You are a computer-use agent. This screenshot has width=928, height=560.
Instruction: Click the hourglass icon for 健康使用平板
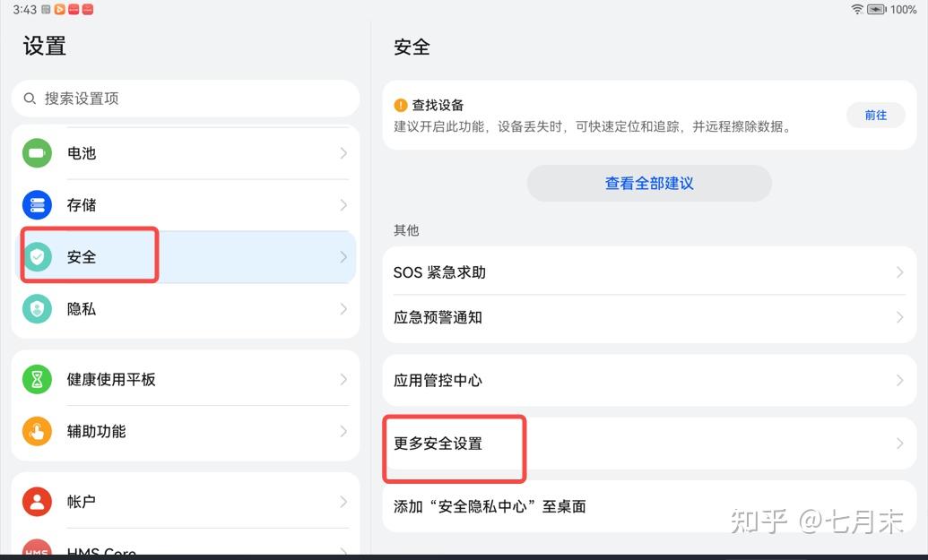point(37,379)
